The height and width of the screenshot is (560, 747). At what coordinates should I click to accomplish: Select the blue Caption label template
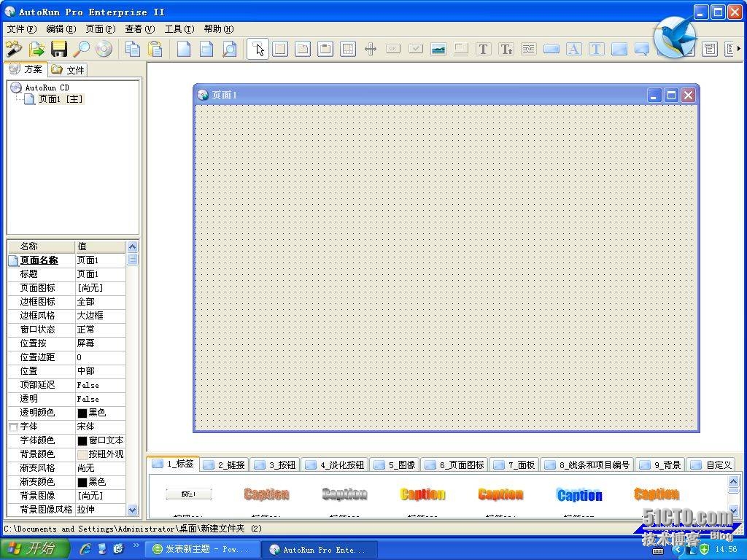click(578, 494)
